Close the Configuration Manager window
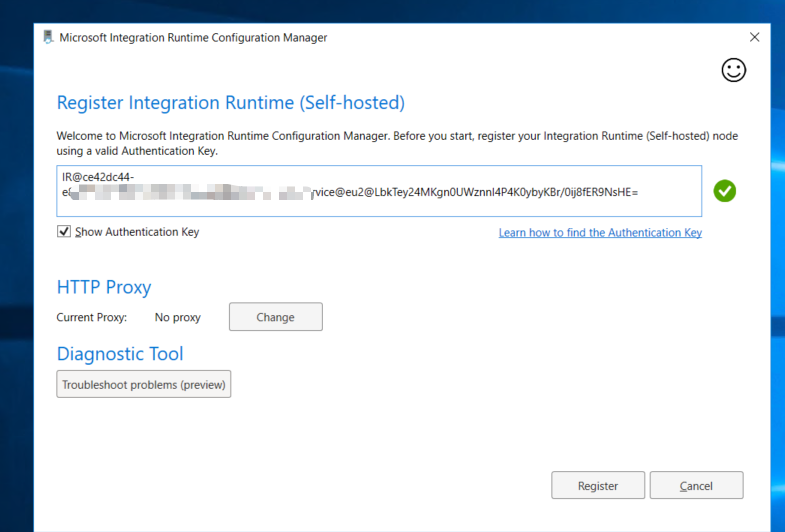The height and width of the screenshot is (532, 785). [754, 37]
